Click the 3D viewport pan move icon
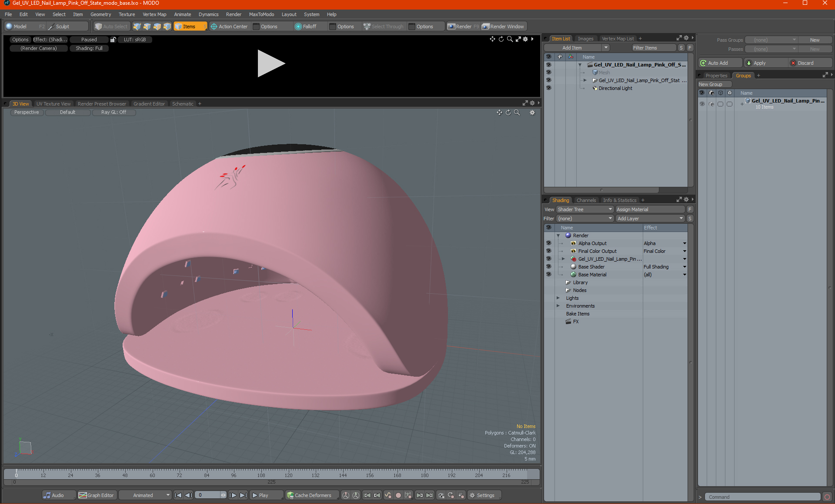Viewport: 835px width, 504px height. click(499, 113)
